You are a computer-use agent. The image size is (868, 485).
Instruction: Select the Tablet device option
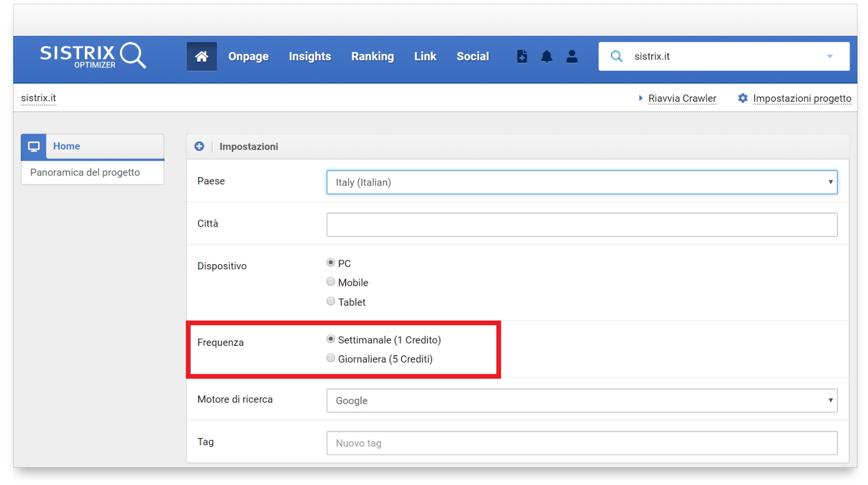click(x=331, y=302)
